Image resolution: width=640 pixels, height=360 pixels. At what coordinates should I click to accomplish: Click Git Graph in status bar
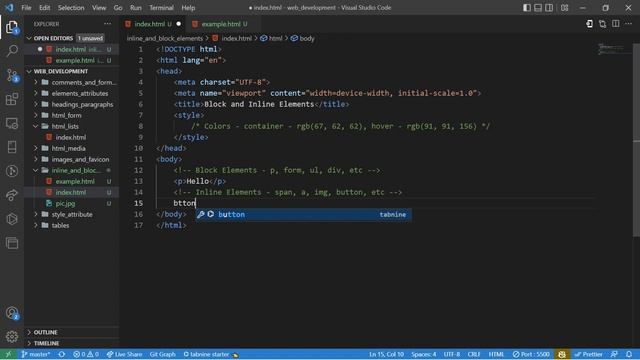(162, 354)
